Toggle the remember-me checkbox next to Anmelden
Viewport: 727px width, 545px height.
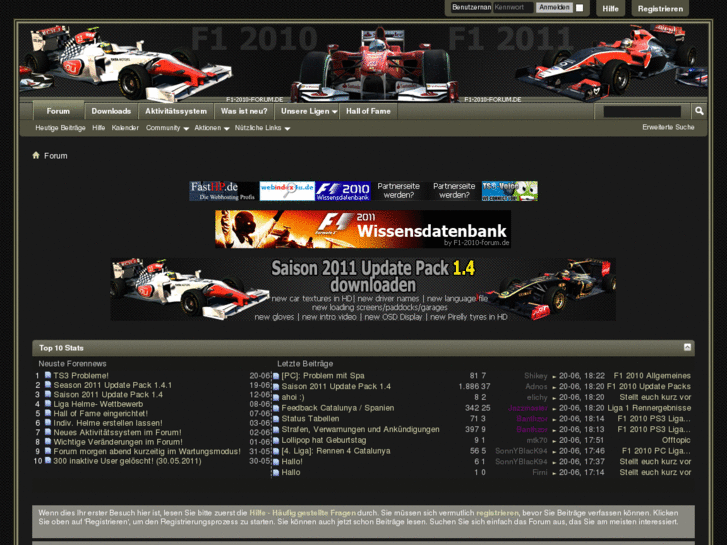tap(580, 8)
